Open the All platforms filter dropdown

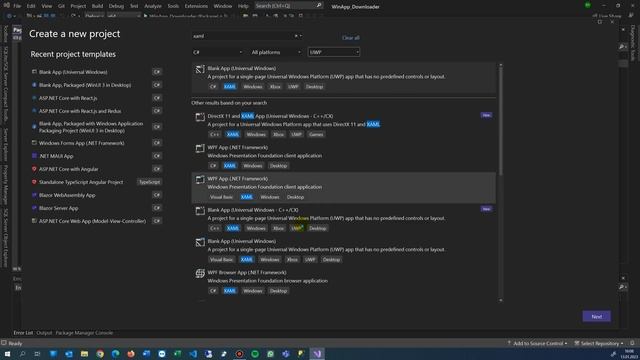pos(276,52)
